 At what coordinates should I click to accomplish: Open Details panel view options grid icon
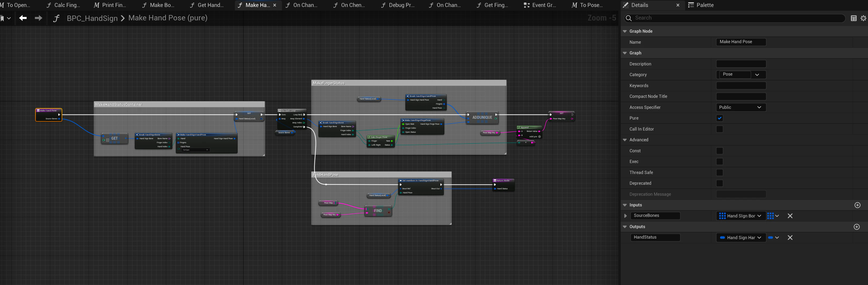[854, 18]
